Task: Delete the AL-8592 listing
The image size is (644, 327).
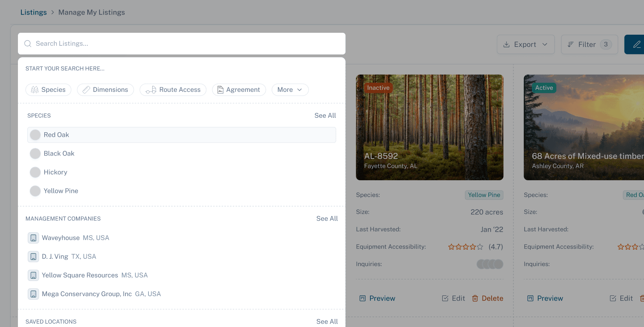Action: point(487,298)
